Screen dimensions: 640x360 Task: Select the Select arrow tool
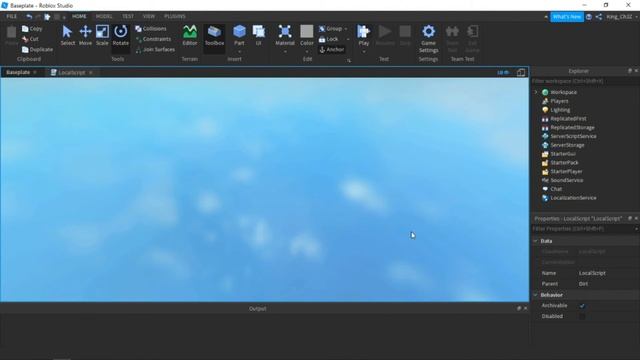click(x=67, y=35)
